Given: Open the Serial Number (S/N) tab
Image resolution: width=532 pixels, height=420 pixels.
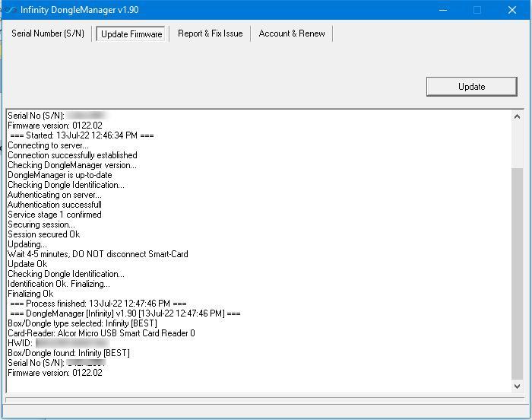Looking at the screenshot, I should [x=47, y=33].
